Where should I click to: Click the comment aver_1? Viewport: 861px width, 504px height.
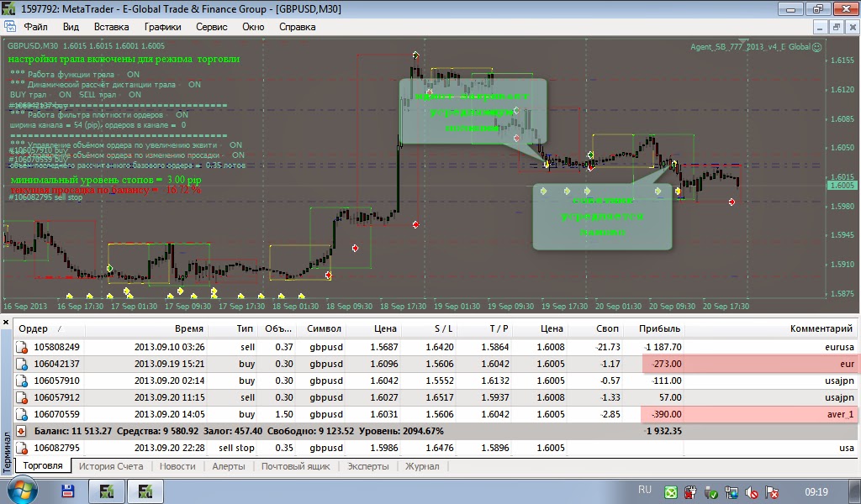840,415
